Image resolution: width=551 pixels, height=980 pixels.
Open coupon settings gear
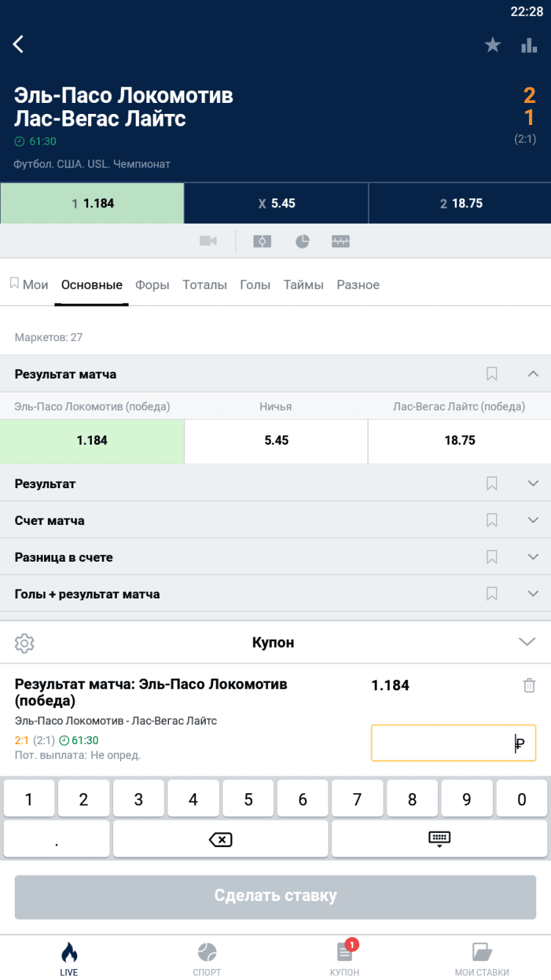tap(25, 643)
